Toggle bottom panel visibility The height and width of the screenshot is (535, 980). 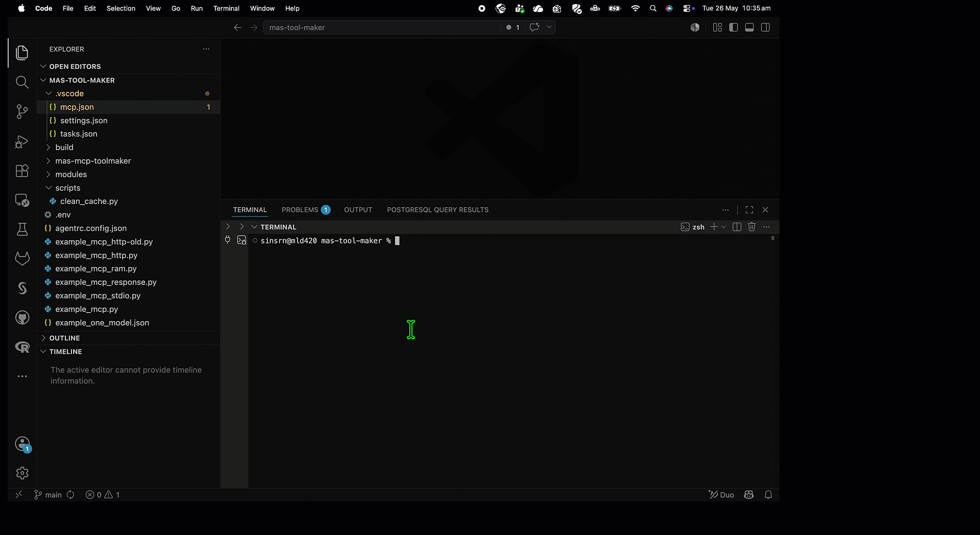(x=749, y=28)
